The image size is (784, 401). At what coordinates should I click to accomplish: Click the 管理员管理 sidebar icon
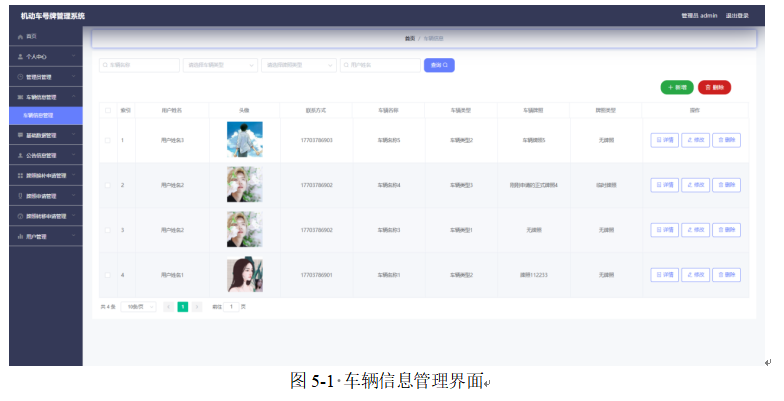[x=20, y=77]
